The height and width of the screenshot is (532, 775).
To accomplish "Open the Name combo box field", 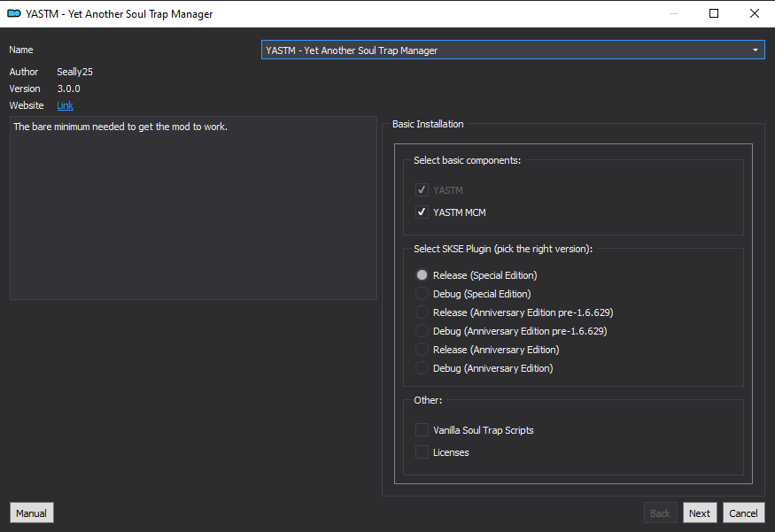I will 513,50.
